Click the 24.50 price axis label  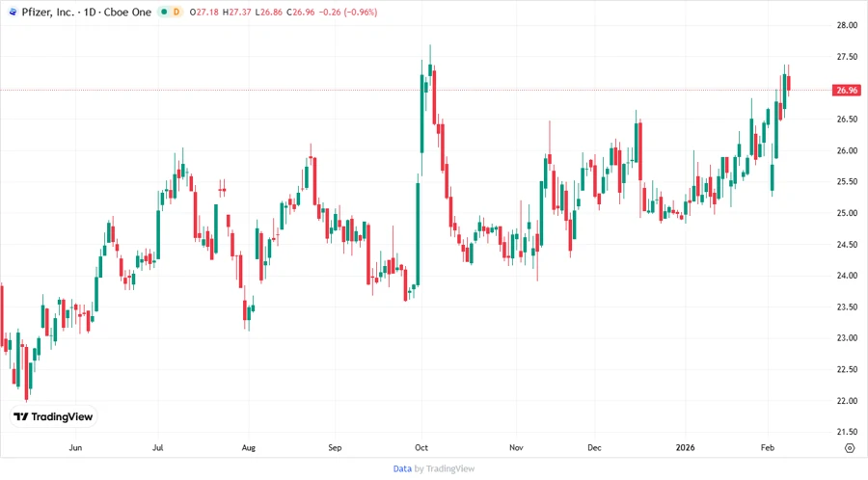tap(847, 245)
